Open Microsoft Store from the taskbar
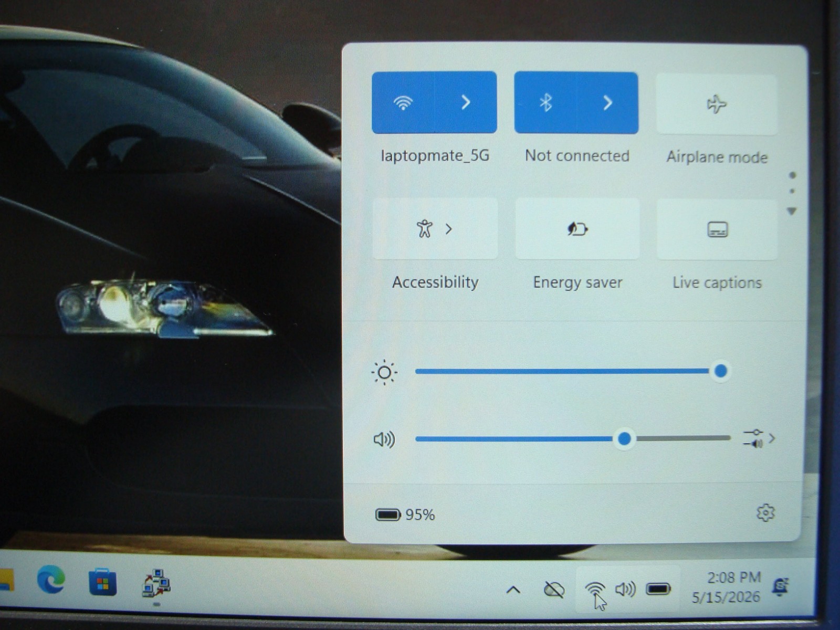840x630 pixels. pos(102,582)
